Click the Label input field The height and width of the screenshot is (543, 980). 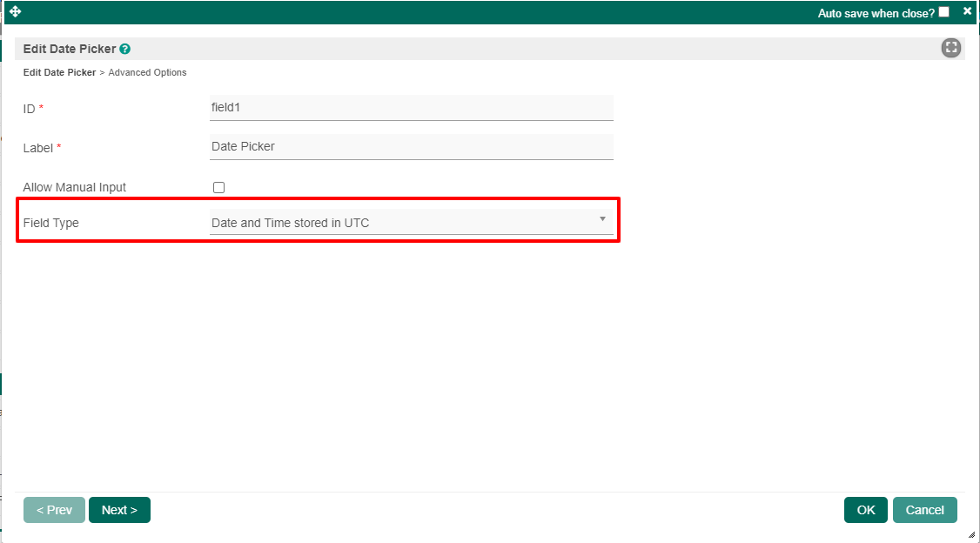point(412,147)
